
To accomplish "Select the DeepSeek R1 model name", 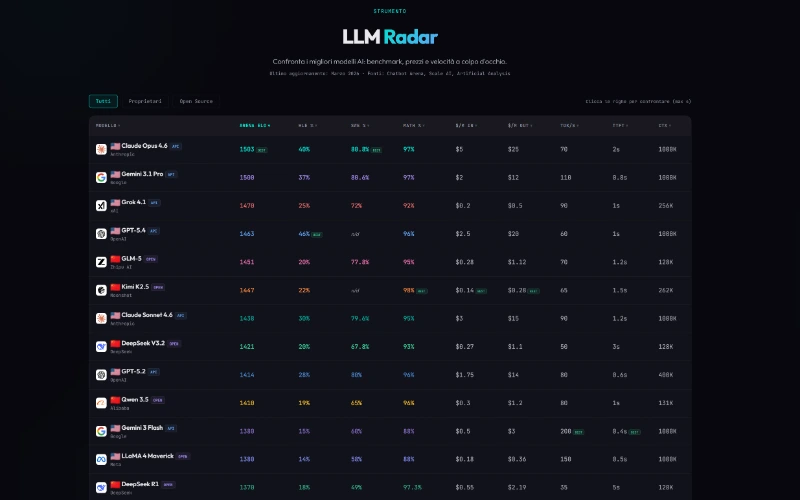I will pos(140,484).
